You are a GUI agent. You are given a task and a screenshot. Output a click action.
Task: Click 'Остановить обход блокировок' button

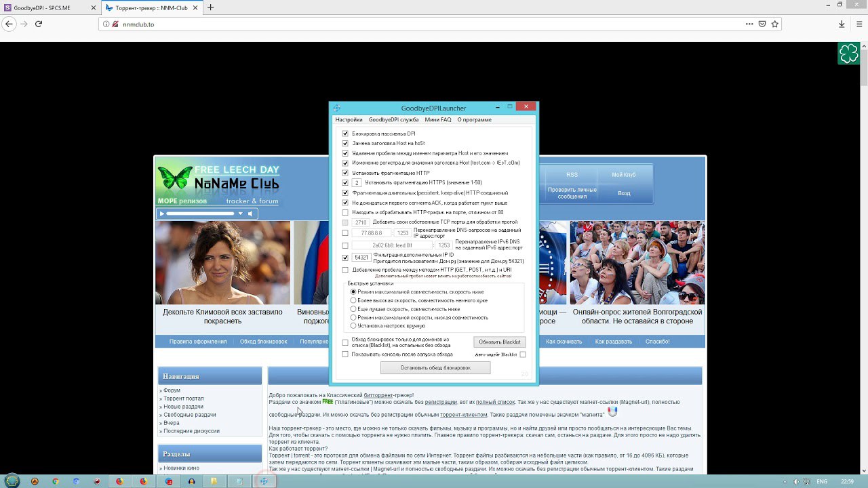click(x=435, y=367)
